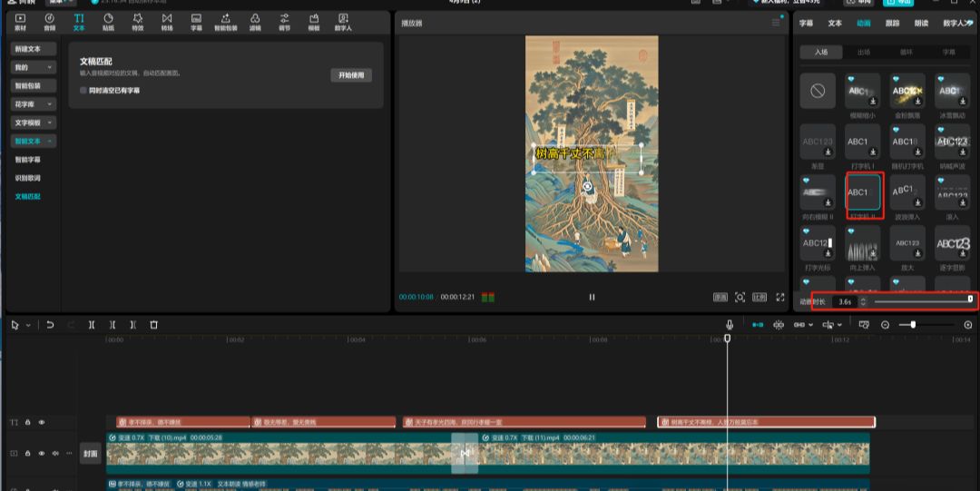Switch to the 字幕 tab in right panel header
The width and height of the screenshot is (980, 491).
click(807, 23)
